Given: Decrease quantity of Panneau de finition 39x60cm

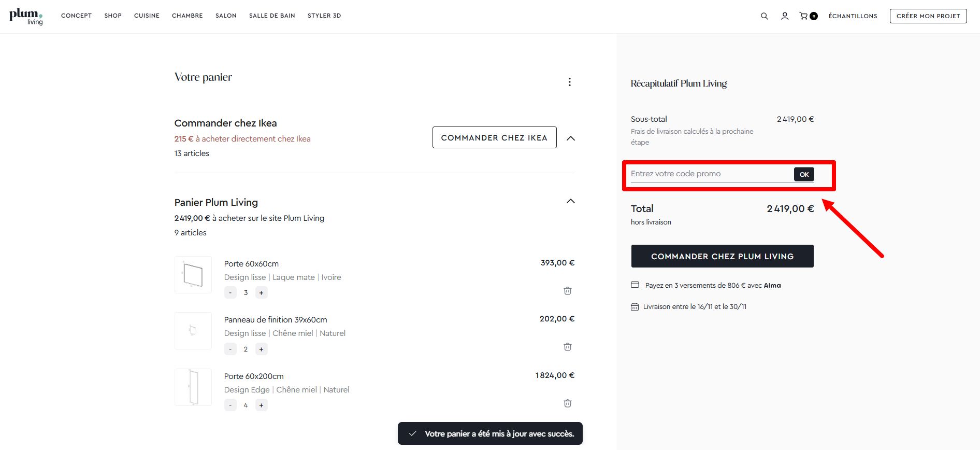Looking at the screenshot, I should point(230,349).
